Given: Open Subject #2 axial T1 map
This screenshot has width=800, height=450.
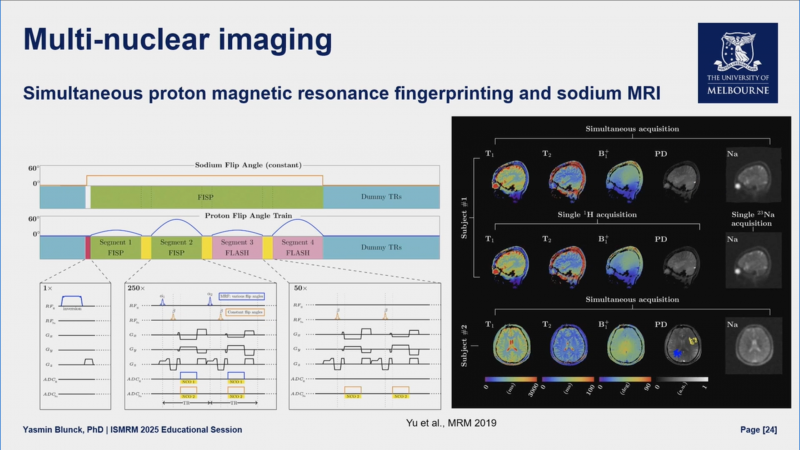Looking at the screenshot, I should [512, 345].
